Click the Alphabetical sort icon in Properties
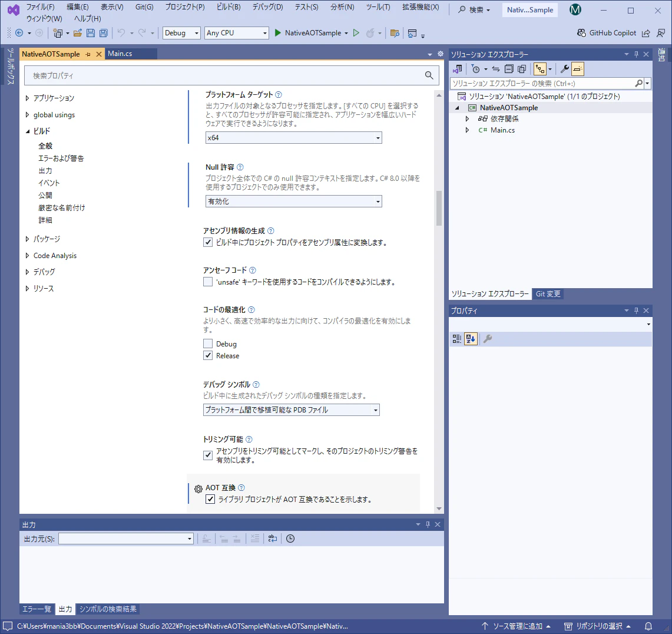Viewport: 672px width, 634px height. (x=471, y=339)
